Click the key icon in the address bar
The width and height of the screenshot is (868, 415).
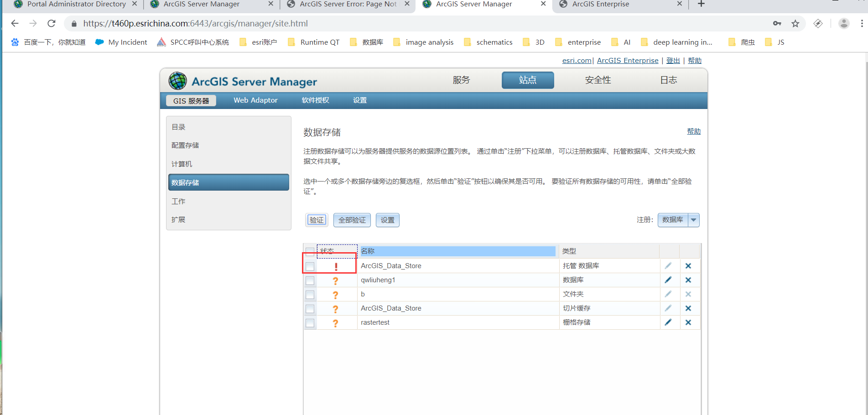(x=776, y=23)
